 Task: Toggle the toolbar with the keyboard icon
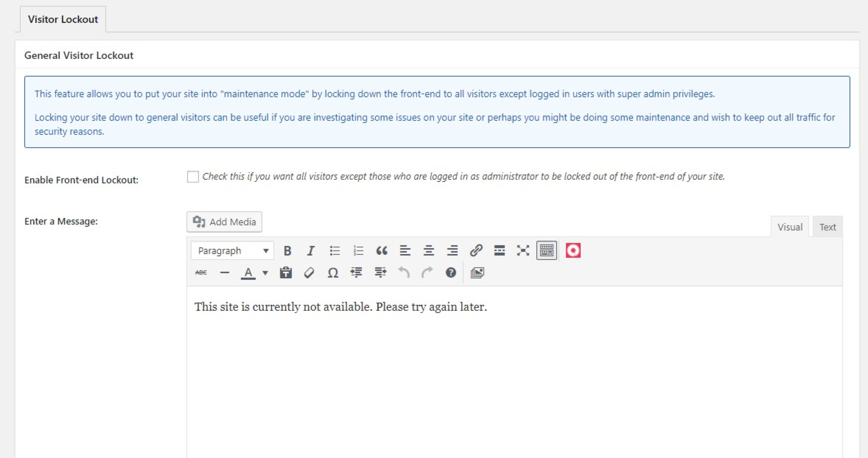(x=546, y=251)
